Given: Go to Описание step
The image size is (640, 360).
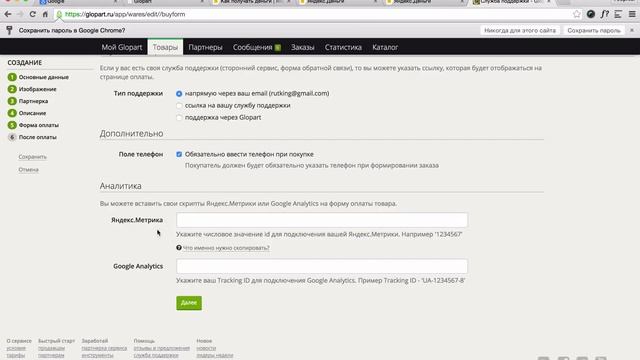Looking at the screenshot, I should coord(32,113).
